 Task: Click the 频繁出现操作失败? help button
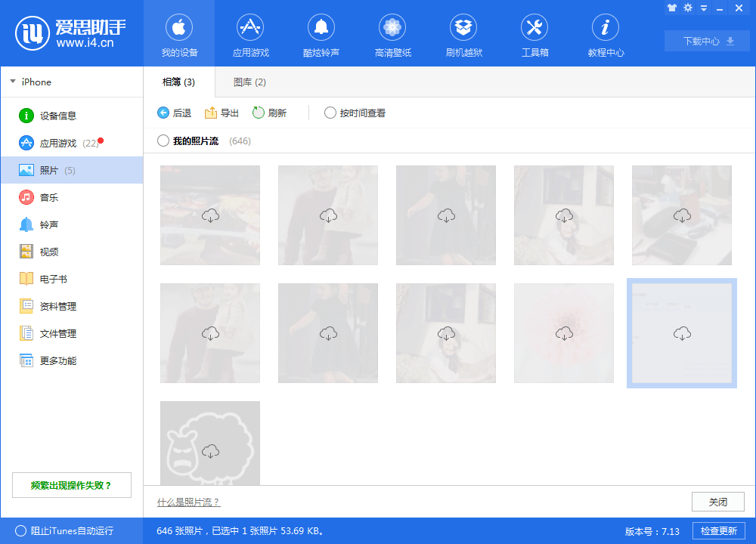[71, 485]
